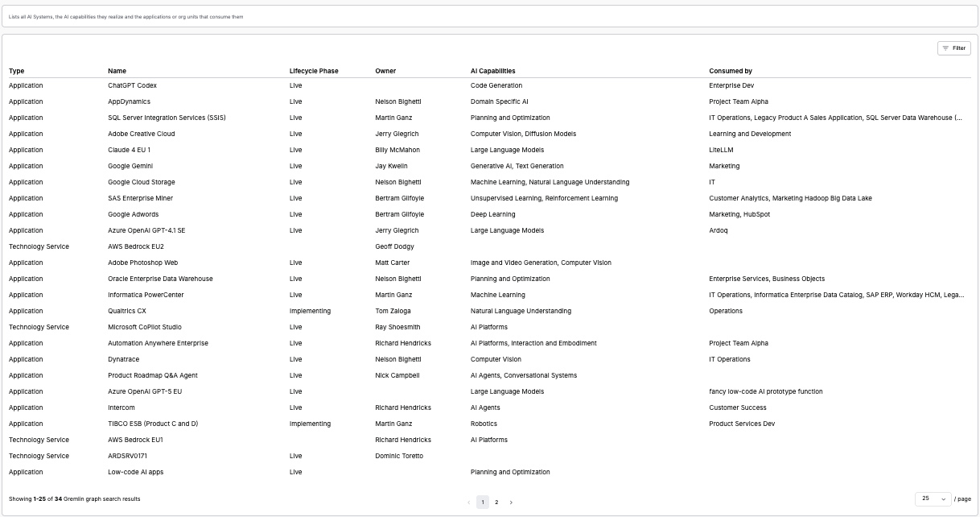Sort by the Lifecycle Phase column
The image size is (980, 517).
coord(312,71)
